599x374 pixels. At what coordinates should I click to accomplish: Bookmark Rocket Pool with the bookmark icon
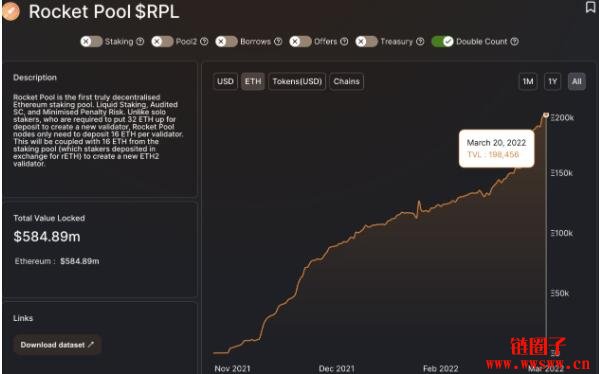coord(591,6)
